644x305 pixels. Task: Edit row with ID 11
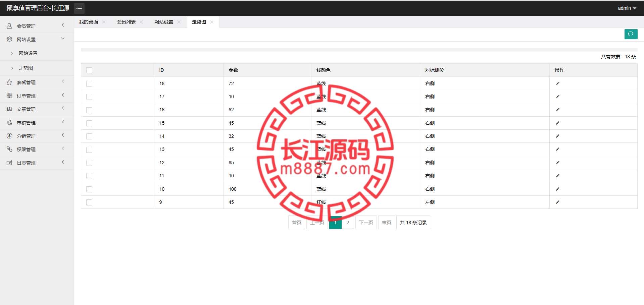coord(557,176)
